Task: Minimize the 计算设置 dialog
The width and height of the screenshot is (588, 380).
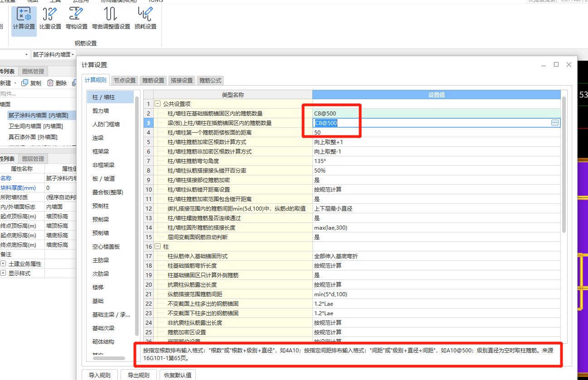Action: pyautogui.click(x=544, y=65)
